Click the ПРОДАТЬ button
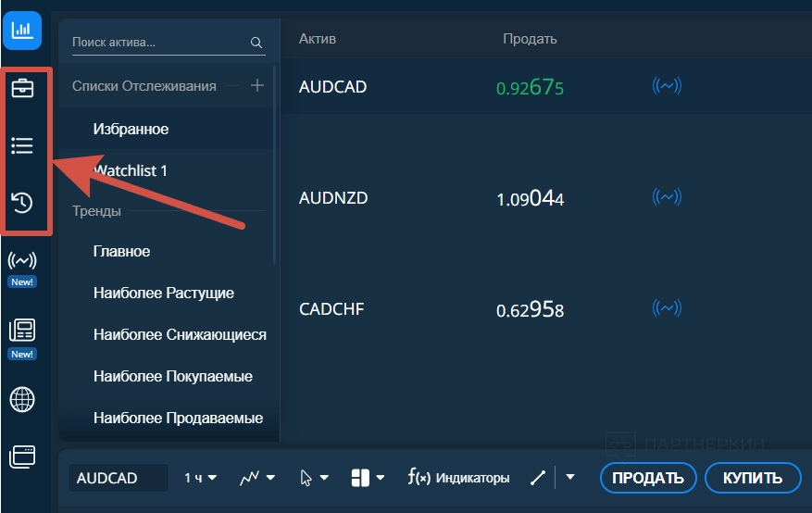Screen dimensions: 812x513 [648, 478]
